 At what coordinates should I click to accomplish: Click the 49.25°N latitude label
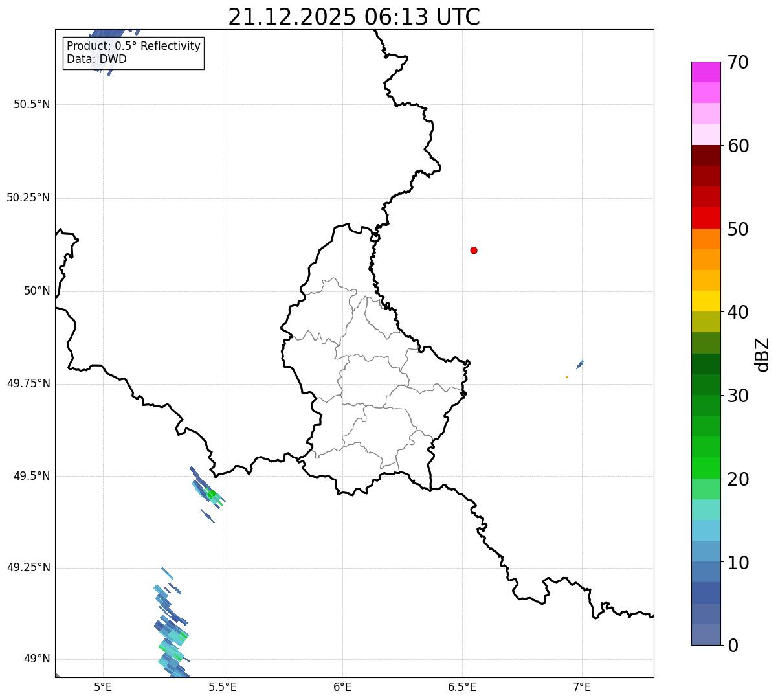point(28,567)
